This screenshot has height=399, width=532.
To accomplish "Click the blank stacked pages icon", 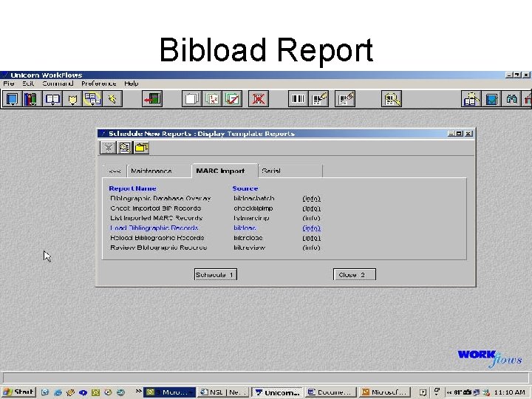I will pyautogui.click(x=191, y=99).
